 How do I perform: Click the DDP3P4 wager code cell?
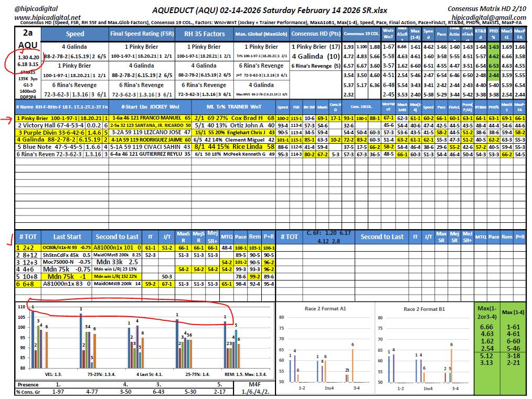pos(27,96)
